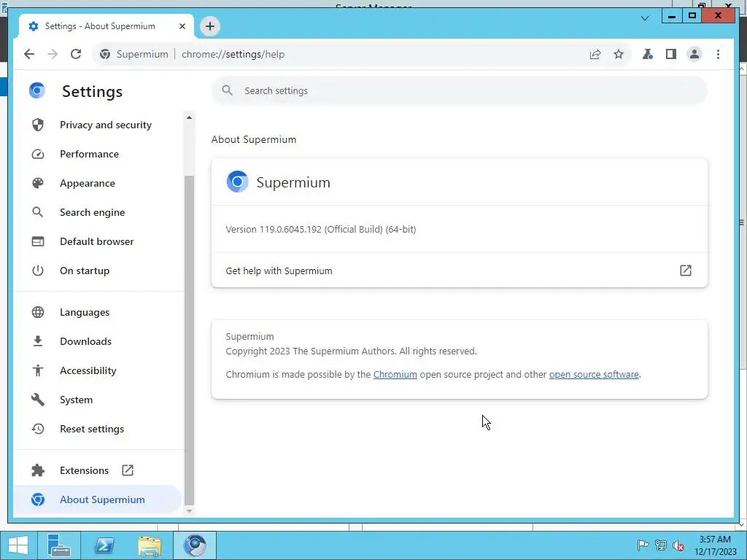The width and height of the screenshot is (747, 560).
Task: Open the open source software link
Action: click(x=594, y=374)
